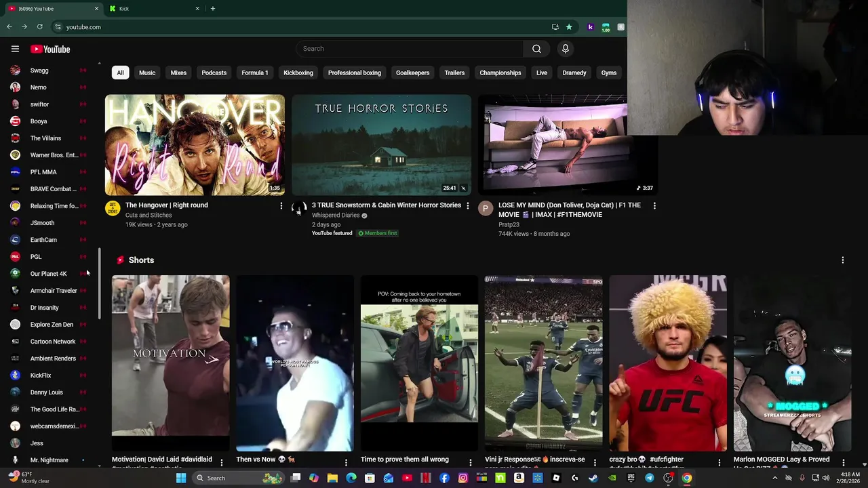Go back with Chrome's back arrow
Screen dimensions: 868x488
point(9,27)
